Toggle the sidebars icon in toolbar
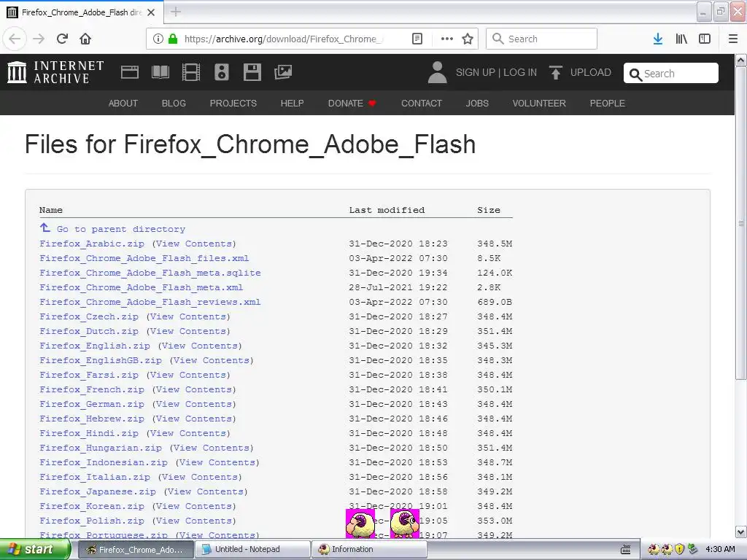Screen dimensions: 747x560 click(705, 39)
